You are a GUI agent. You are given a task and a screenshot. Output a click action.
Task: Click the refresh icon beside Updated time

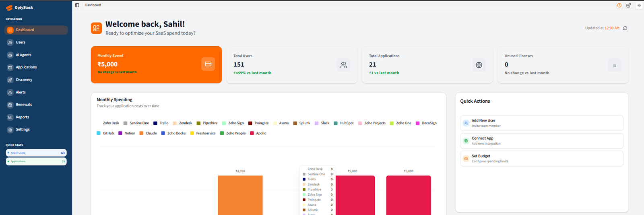pyautogui.click(x=625, y=28)
